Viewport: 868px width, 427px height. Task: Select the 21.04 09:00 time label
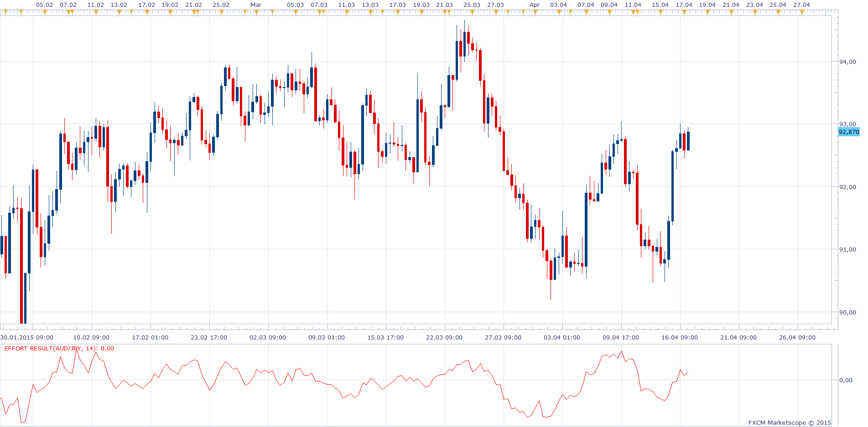click(738, 338)
